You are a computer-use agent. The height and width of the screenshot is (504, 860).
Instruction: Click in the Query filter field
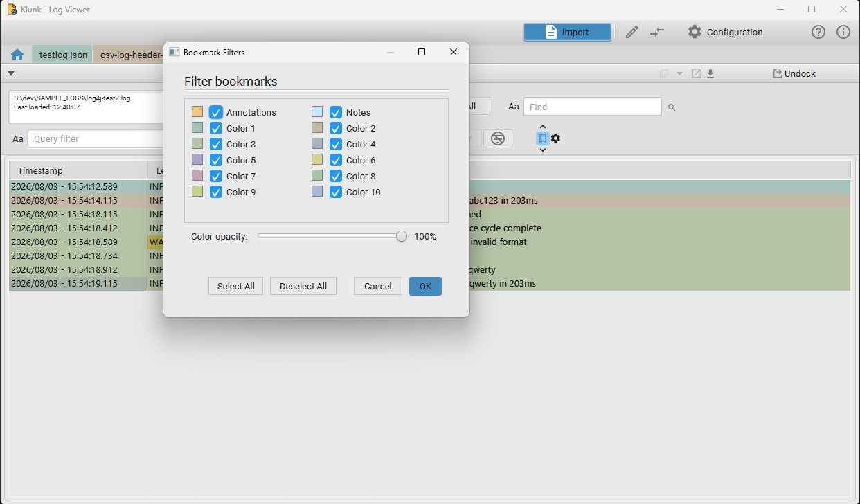97,139
